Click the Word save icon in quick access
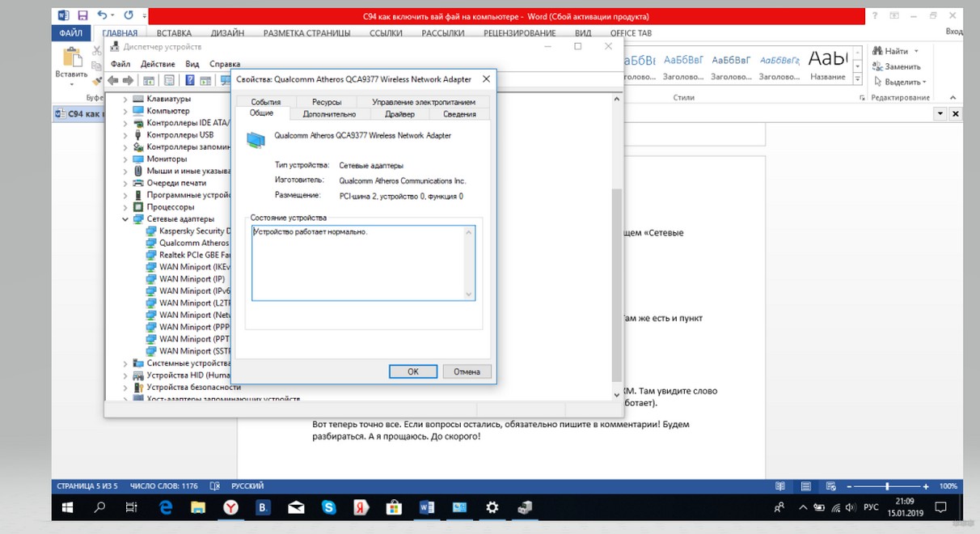The height and width of the screenshot is (534, 980). (x=82, y=15)
